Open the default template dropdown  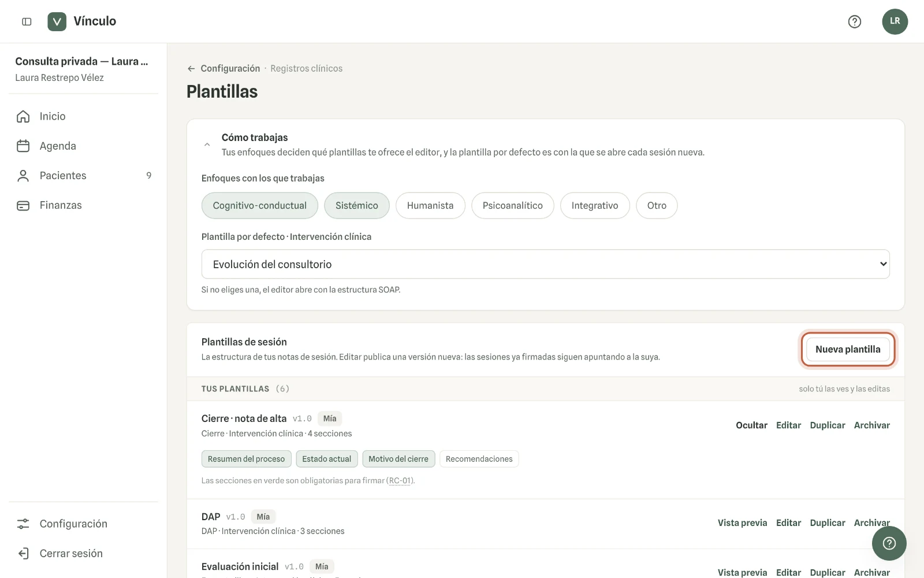click(545, 264)
